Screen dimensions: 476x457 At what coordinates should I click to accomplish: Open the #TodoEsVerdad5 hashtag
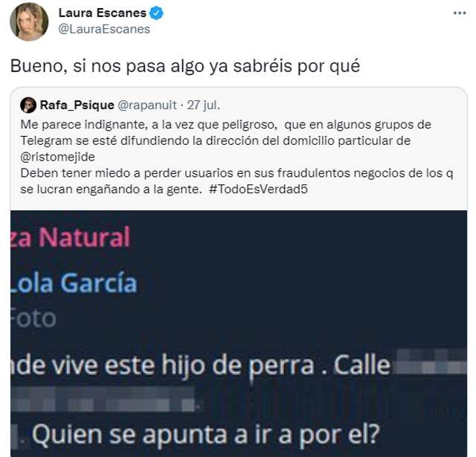tap(258, 189)
